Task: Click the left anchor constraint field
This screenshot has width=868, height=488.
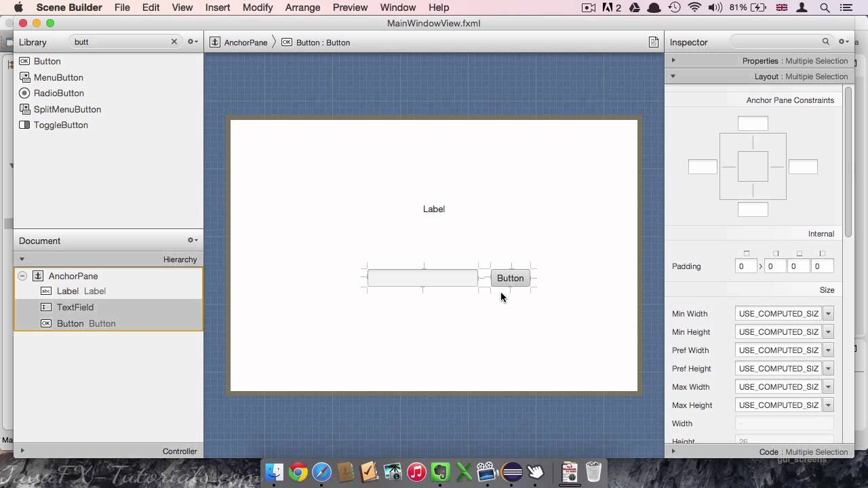Action: tap(703, 167)
